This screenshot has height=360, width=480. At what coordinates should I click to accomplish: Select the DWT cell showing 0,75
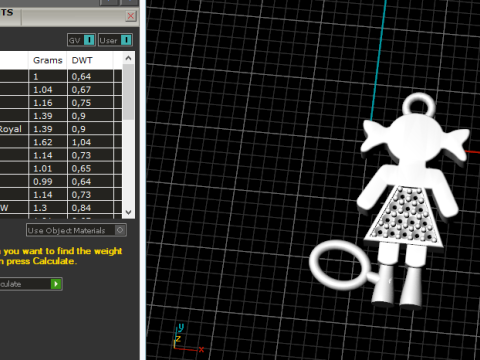pos(90,103)
